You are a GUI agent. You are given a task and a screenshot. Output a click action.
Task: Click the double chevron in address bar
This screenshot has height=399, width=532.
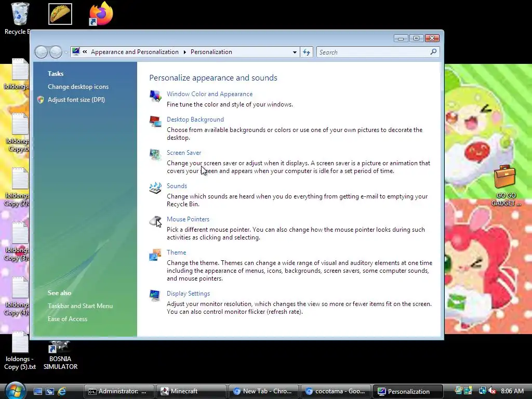coord(85,52)
